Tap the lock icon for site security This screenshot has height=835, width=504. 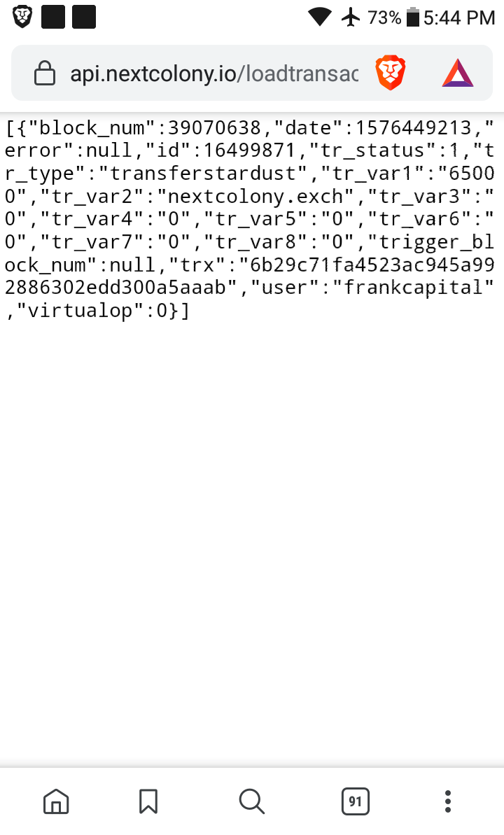pos(45,73)
